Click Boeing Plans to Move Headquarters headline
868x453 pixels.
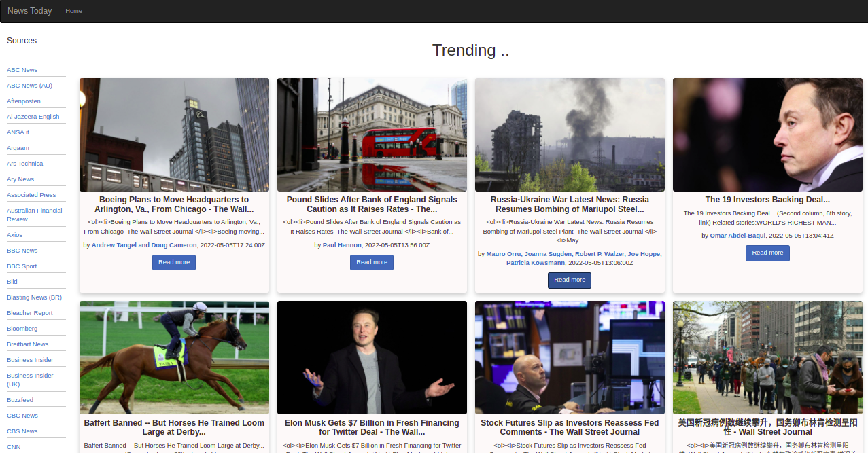[x=174, y=204]
